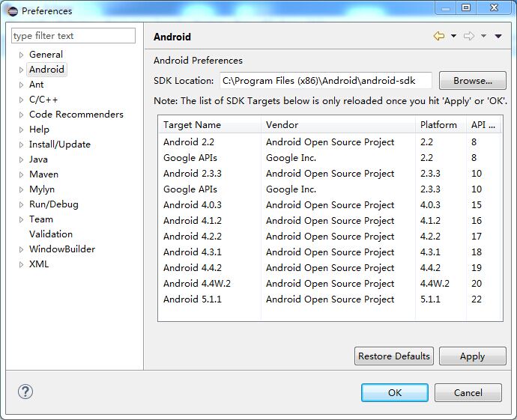
Task: Click the back navigation arrow icon
Action: (439, 37)
